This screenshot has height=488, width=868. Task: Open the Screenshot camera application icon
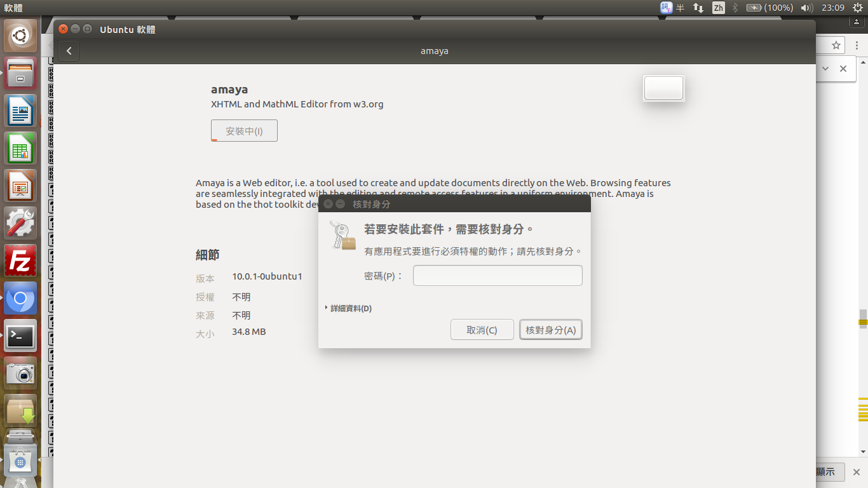click(x=20, y=373)
